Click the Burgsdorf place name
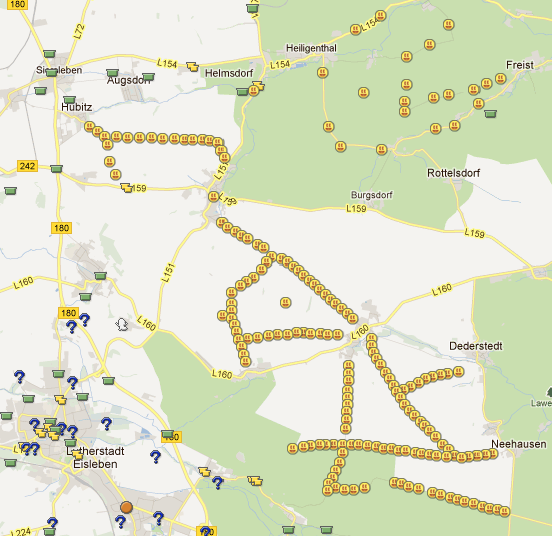The image size is (552, 536). pos(371,195)
